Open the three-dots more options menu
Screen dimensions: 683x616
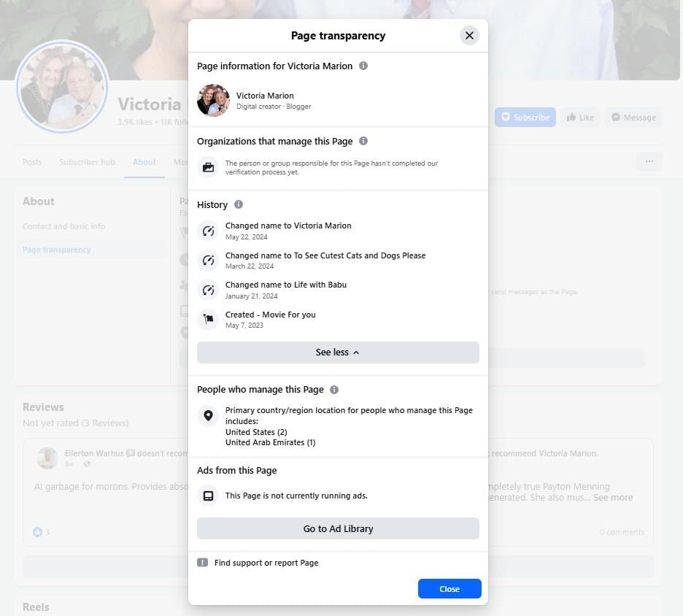pyautogui.click(x=649, y=161)
